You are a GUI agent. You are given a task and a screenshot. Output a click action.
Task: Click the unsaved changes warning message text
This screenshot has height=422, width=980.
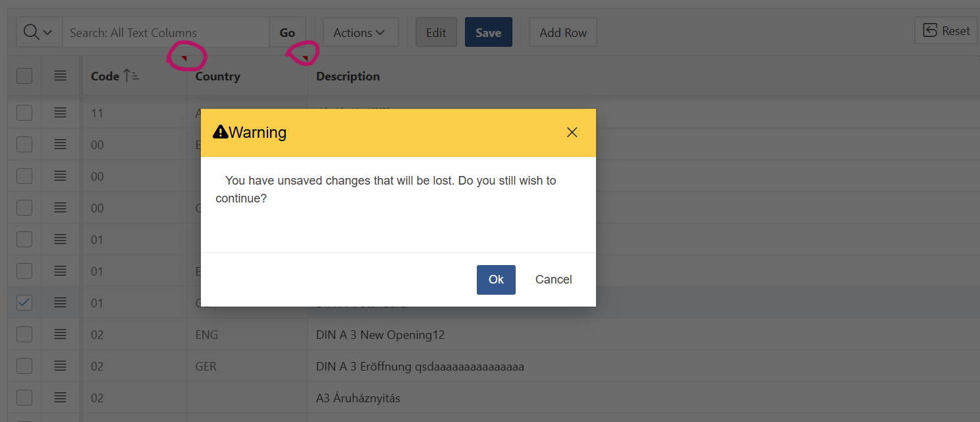386,189
